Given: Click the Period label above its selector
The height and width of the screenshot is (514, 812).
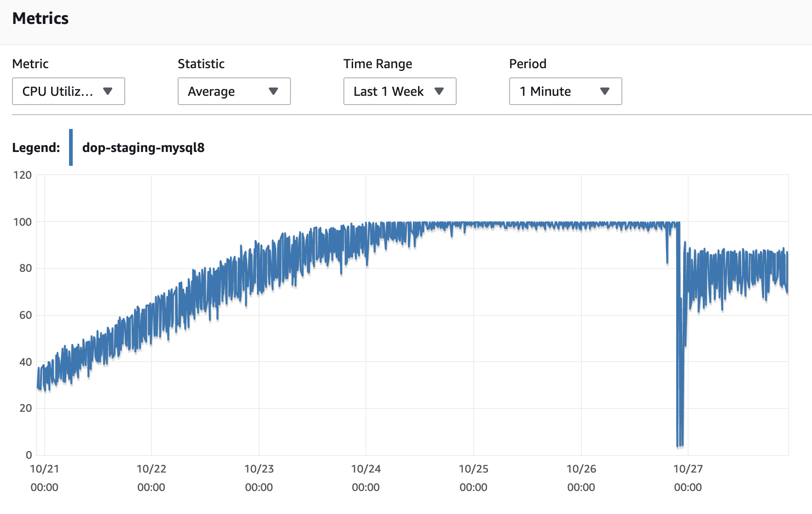Looking at the screenshot, I should (528, 64).
